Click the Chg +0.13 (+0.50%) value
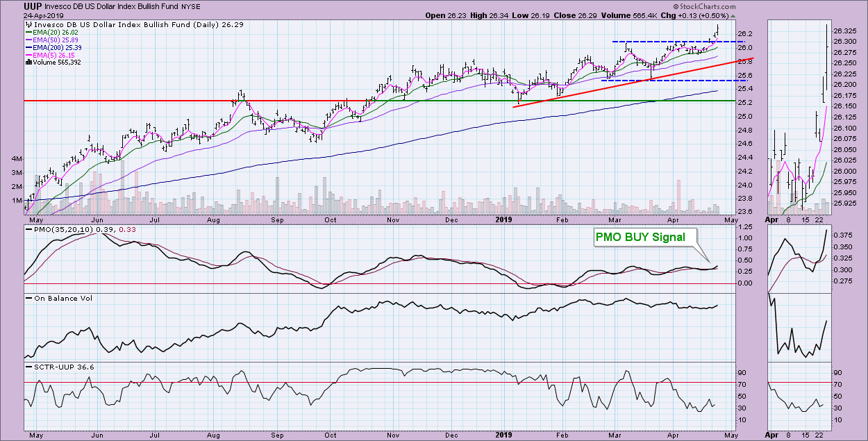868x441 pixels. tap(696, 15)
